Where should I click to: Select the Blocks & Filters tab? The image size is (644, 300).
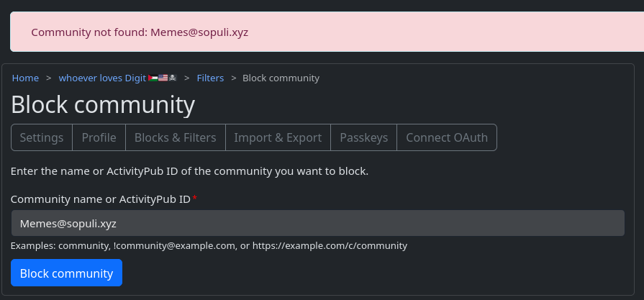pos(175,137)
